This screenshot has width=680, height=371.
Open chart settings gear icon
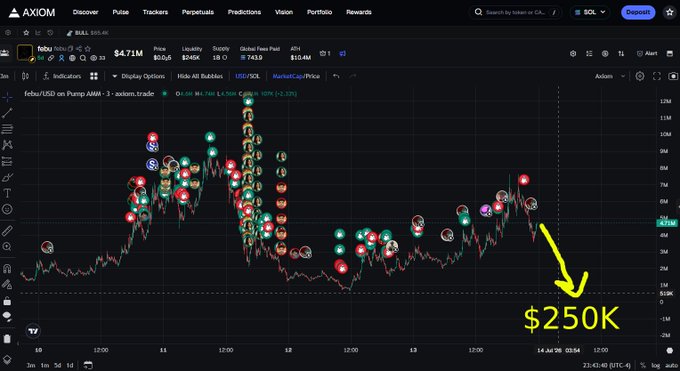pyautogui.click(x=640, y=76)
